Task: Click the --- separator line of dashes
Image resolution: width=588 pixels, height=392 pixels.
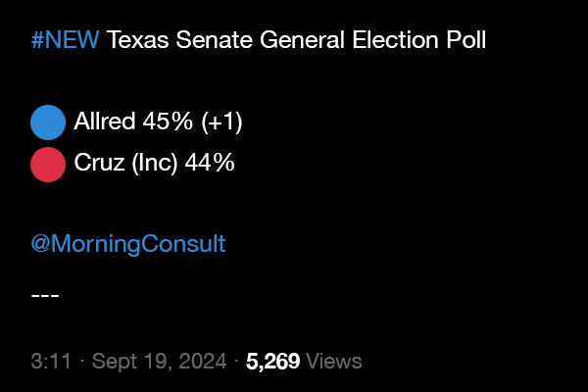Action: click(45, 296)
